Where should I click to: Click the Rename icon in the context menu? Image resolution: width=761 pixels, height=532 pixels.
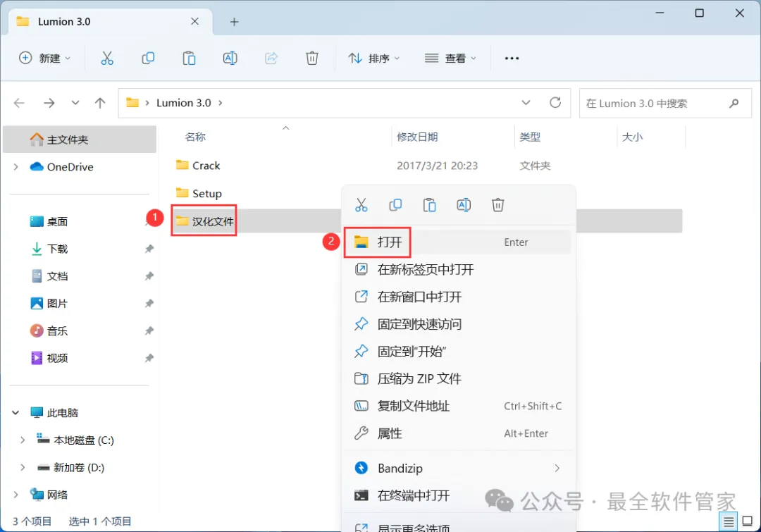point(464,205)
